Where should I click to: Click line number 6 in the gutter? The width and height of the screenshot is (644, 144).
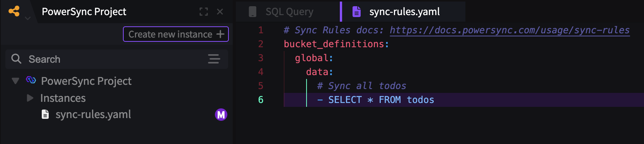click(x=261, y=100)
